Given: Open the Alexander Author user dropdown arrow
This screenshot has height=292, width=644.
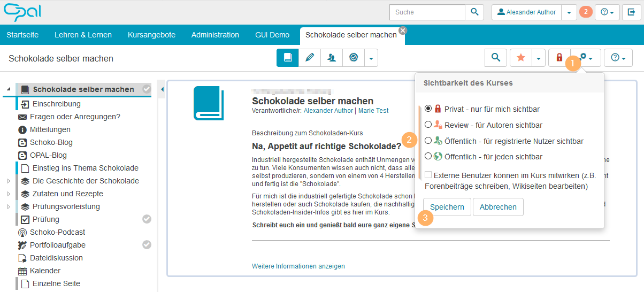Looking at the screenshot, I should [x=569, y=12].
